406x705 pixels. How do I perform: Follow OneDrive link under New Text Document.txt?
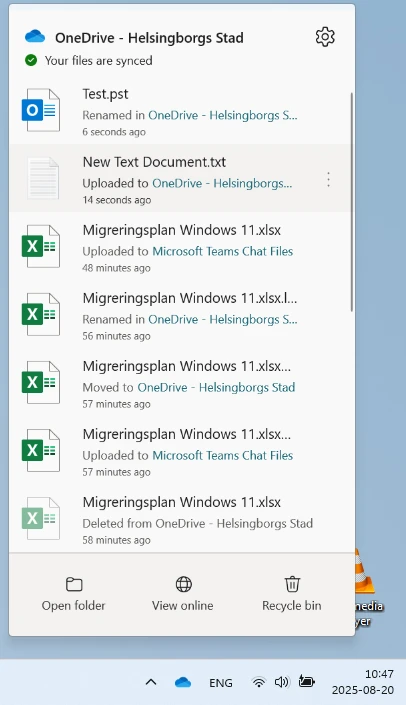(222, 183)
